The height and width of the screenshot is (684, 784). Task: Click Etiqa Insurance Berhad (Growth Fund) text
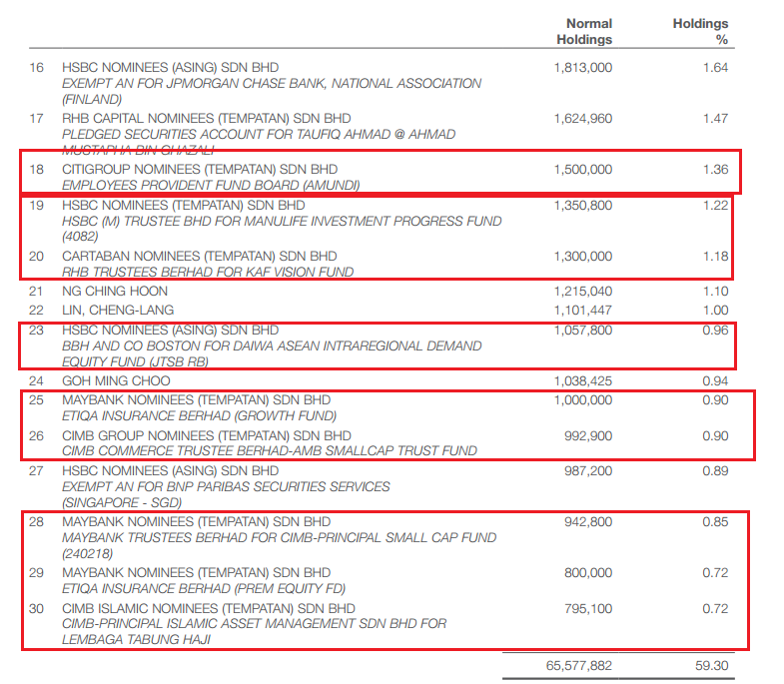(x=200, y=416)
